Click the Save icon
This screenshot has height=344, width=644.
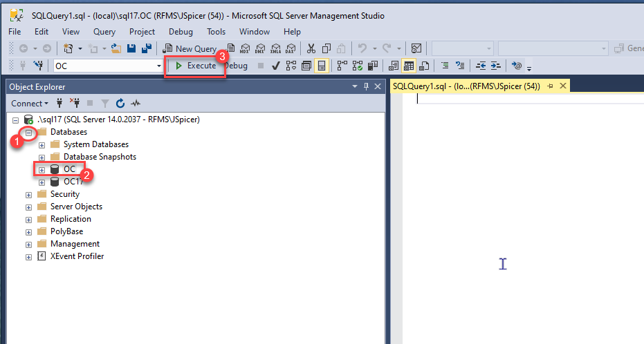coord(131,48)
